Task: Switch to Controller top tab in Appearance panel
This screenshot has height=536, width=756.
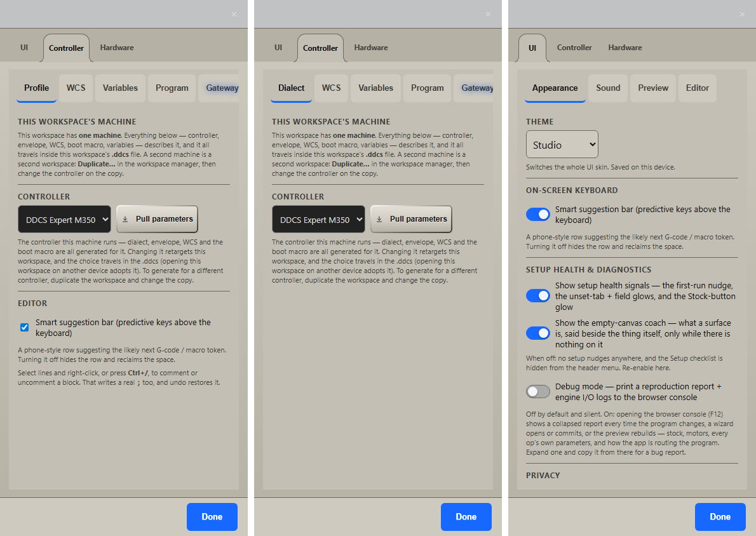Action: coord(574,48)
